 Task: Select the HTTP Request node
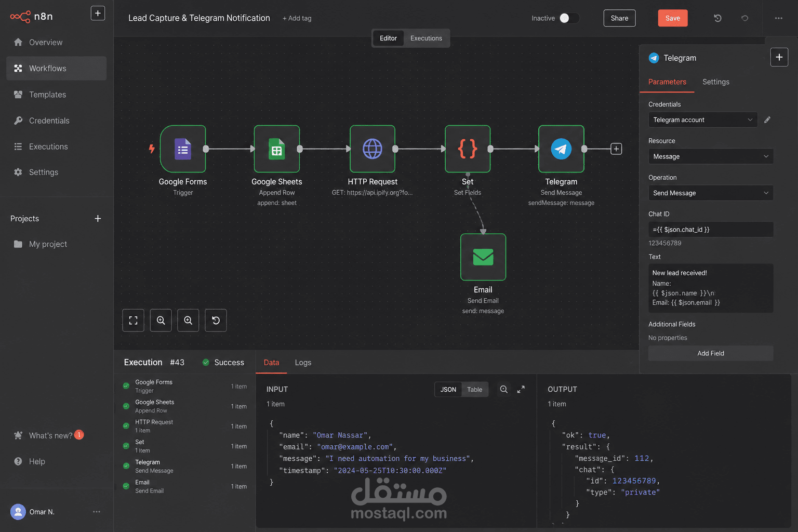point(373,149)
